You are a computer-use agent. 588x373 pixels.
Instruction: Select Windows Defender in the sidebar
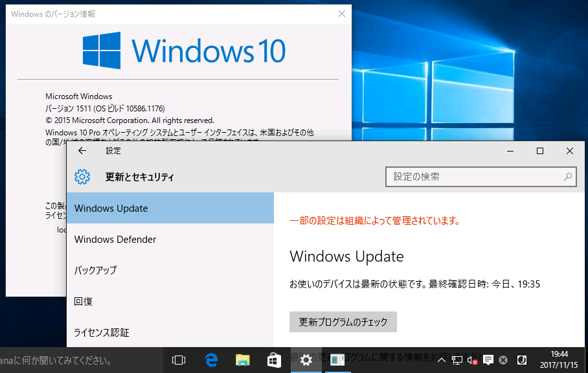170,239
